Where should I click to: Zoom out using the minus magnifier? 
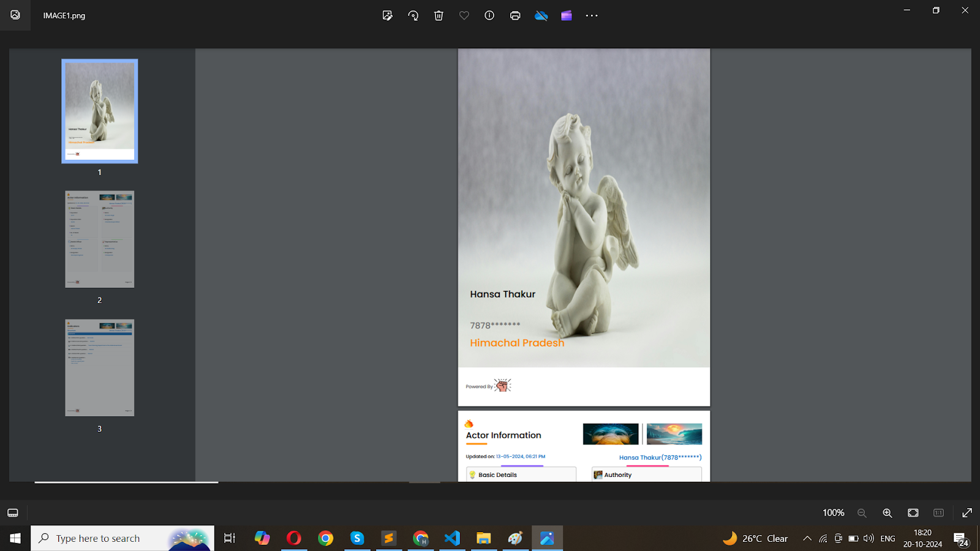[x=862, y=513]
